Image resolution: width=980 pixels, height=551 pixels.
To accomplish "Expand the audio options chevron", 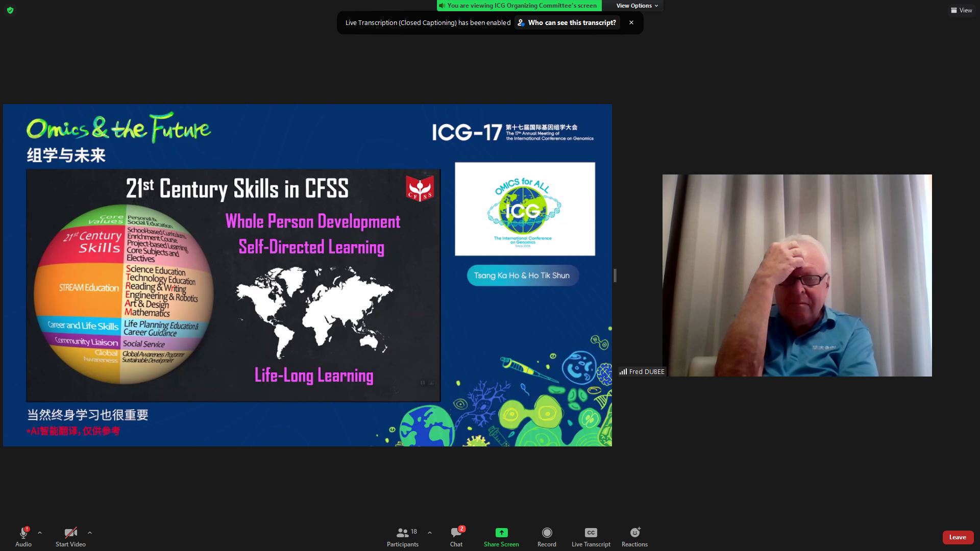I will tap(40, 533).
